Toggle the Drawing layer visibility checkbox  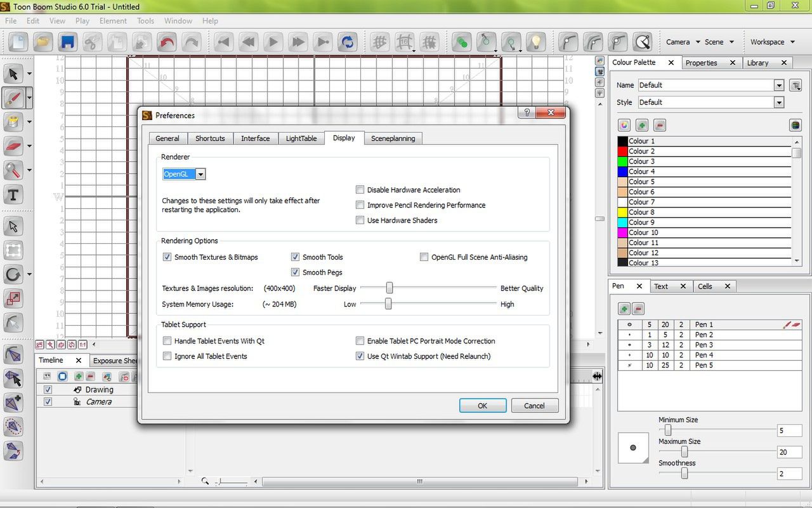(x=48, y=389)
